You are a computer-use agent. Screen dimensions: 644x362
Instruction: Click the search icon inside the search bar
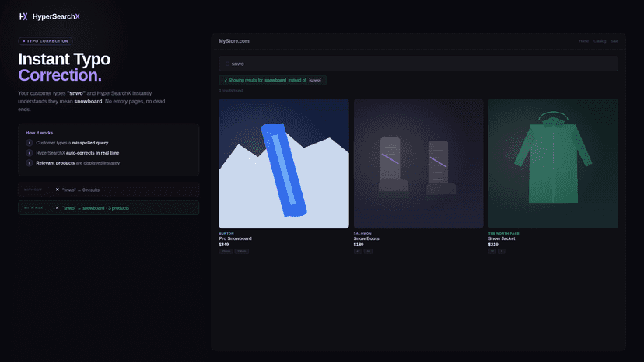pos(227,64)
